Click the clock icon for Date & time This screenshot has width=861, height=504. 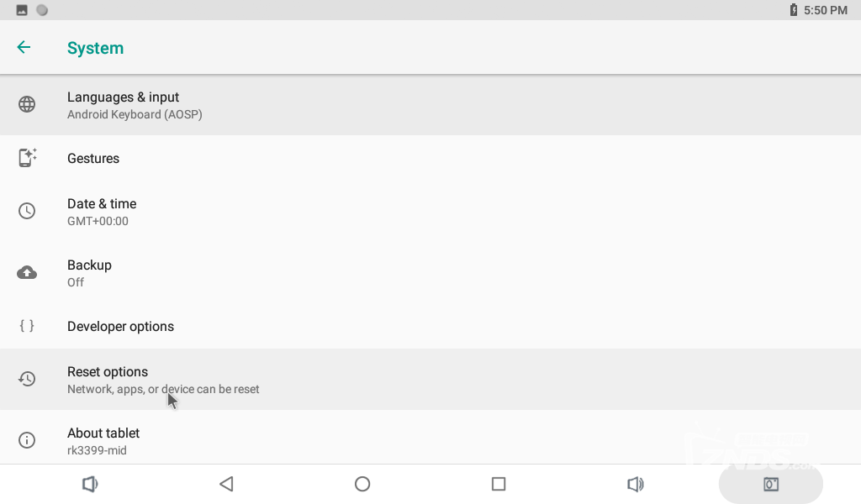[27, 211]
